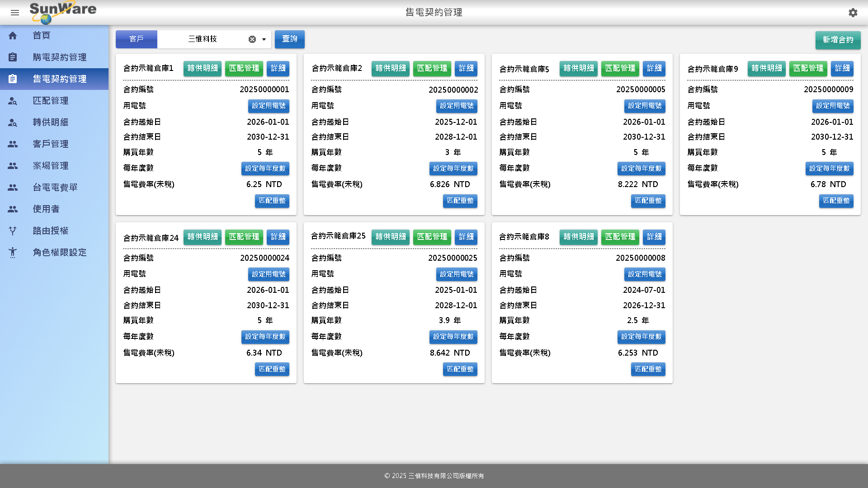Open 客戶管理 in sidebar

point(51,144)
